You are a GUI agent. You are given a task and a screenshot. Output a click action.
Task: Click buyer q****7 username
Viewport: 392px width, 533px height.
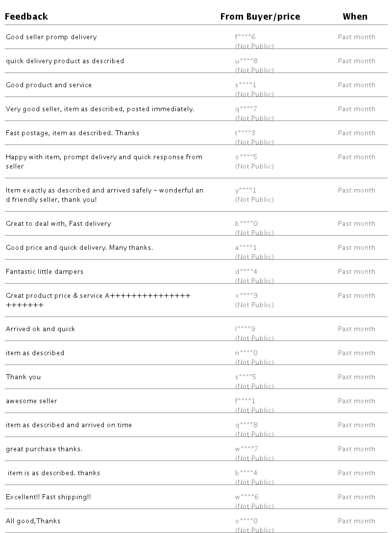coord(246,109)
